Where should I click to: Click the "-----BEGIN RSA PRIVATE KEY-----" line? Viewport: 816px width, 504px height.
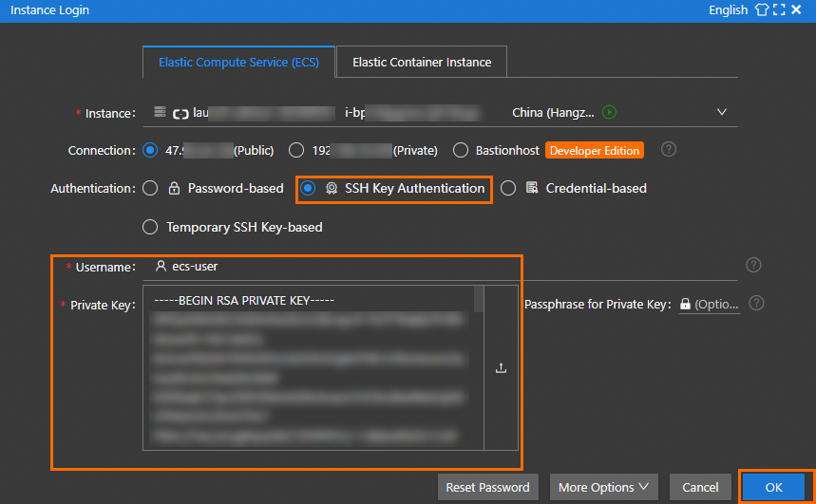[244, 301]
